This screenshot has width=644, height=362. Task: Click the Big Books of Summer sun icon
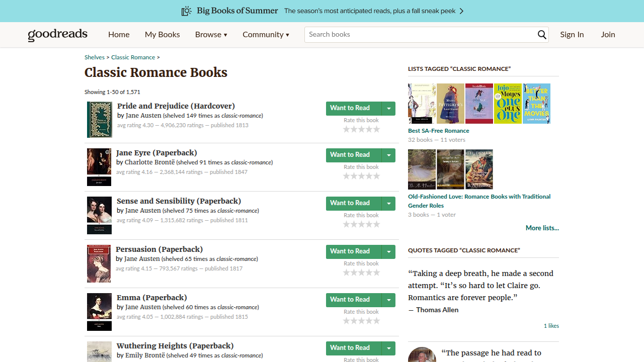[186, 11]
